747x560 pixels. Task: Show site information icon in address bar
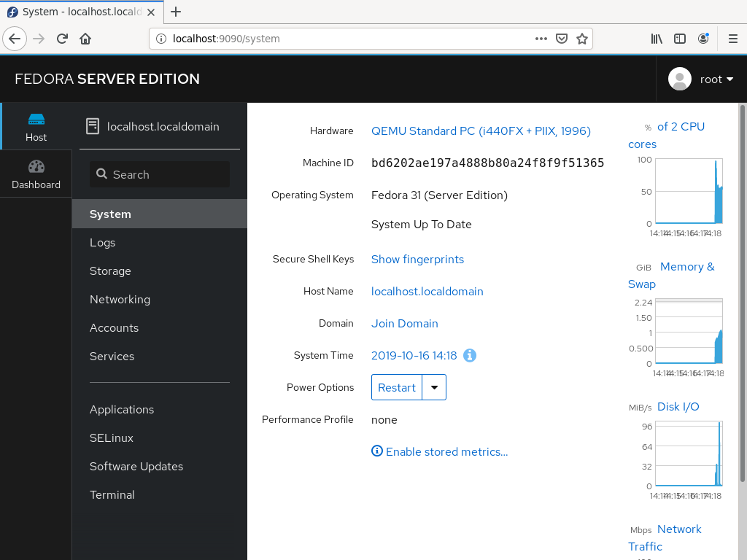(x=161, y=39)
